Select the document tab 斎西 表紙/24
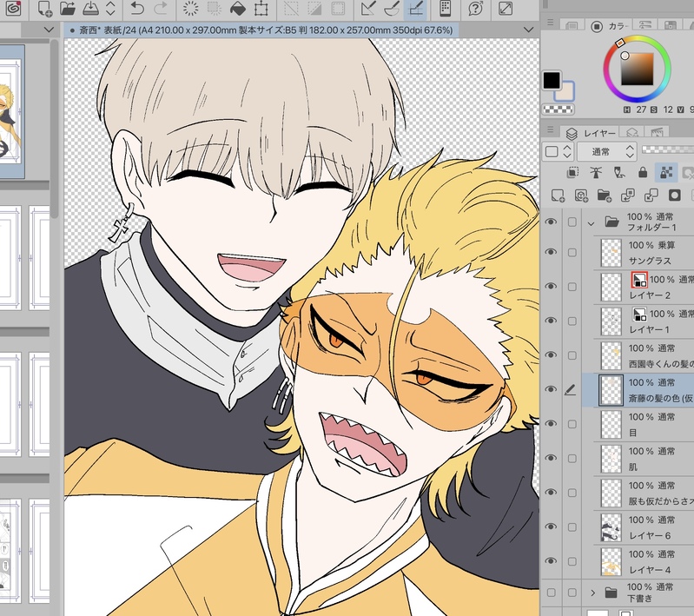Screen dimensions: 694x616 tap(261, 30)
